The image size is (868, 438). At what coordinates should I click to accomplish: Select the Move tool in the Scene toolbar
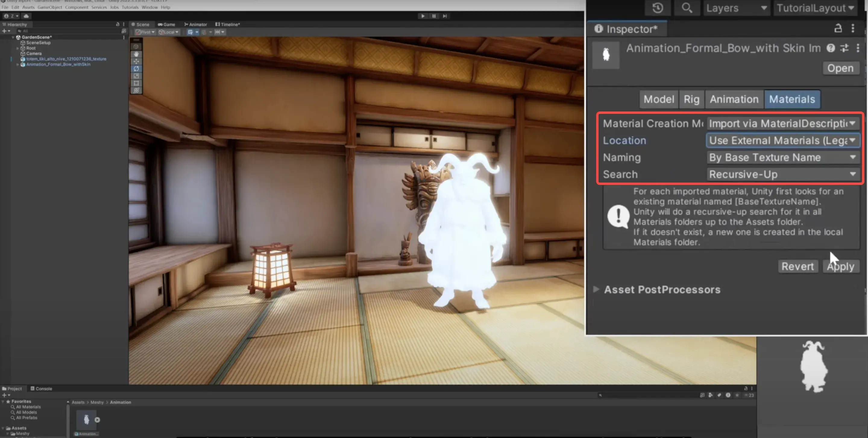(136, 62)
